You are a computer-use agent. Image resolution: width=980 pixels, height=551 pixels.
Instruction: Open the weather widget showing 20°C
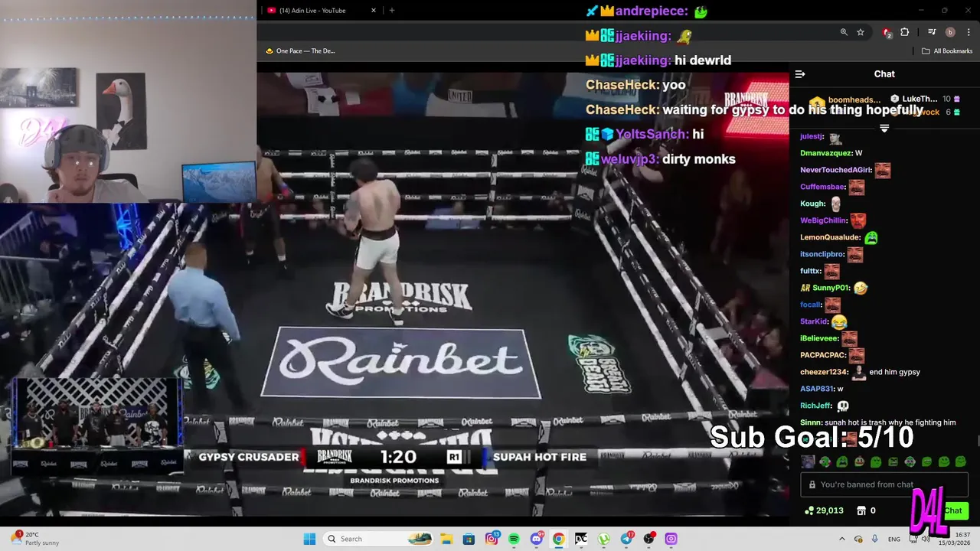[34, 539]
